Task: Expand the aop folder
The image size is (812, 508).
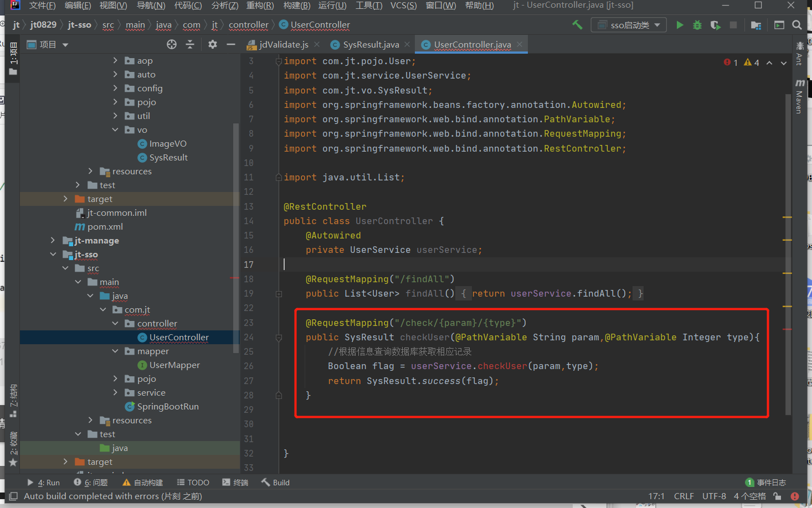Action: pos(115,60)
